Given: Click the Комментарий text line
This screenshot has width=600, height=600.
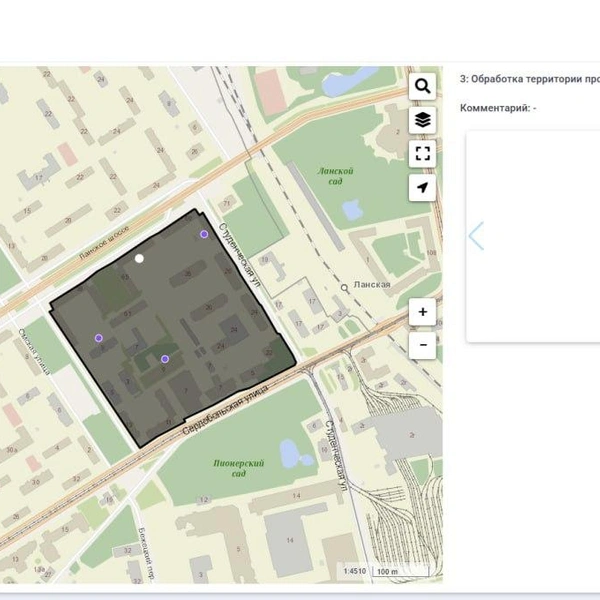Looking at the screenshot, I should coord(498,108).
